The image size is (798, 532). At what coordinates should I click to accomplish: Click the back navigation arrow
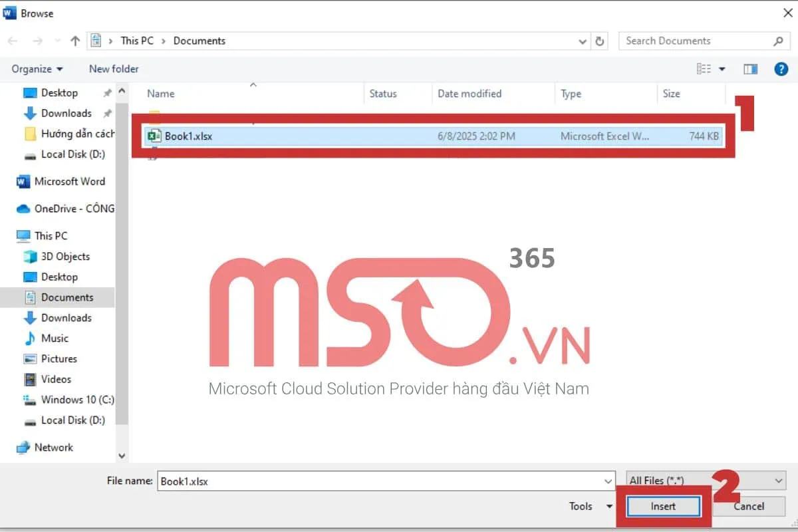(13, 41)
